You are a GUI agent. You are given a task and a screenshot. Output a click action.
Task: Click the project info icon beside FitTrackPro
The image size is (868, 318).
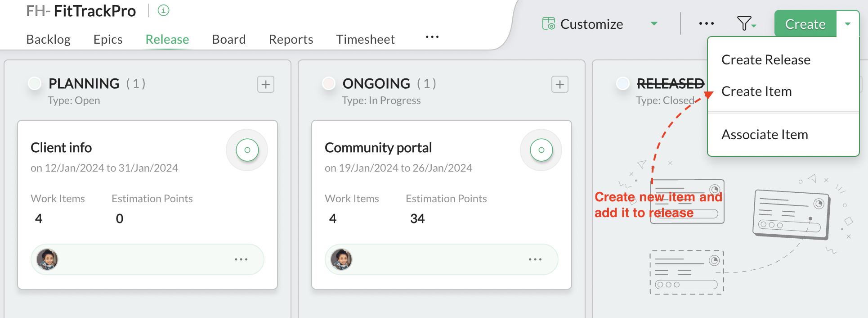[164, 10]
